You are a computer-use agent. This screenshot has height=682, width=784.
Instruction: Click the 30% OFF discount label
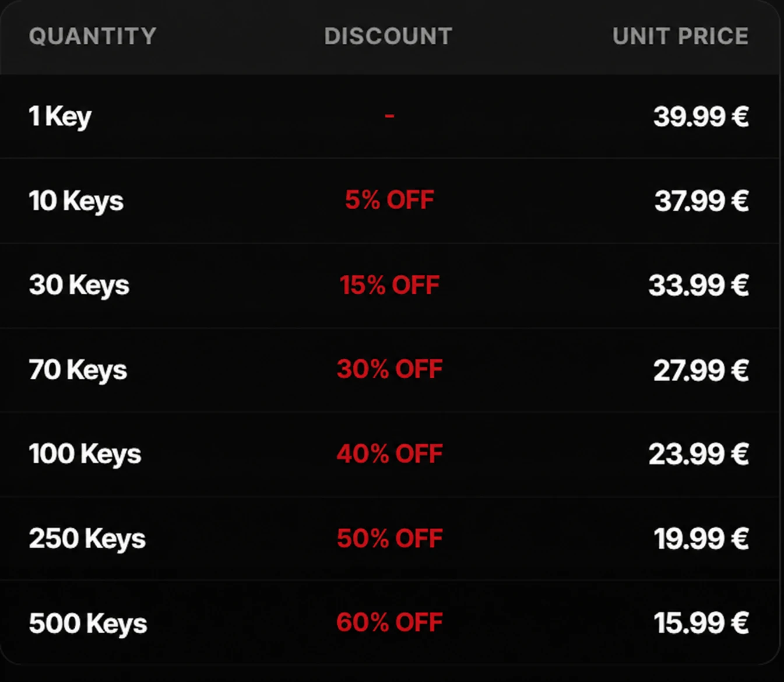[x=389, y=369]
